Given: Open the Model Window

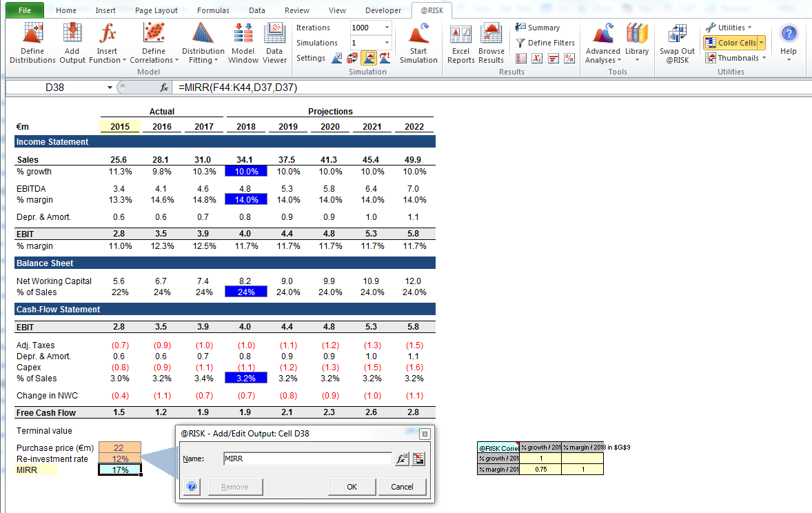Looking at the screenshot, I should (243, 43).
